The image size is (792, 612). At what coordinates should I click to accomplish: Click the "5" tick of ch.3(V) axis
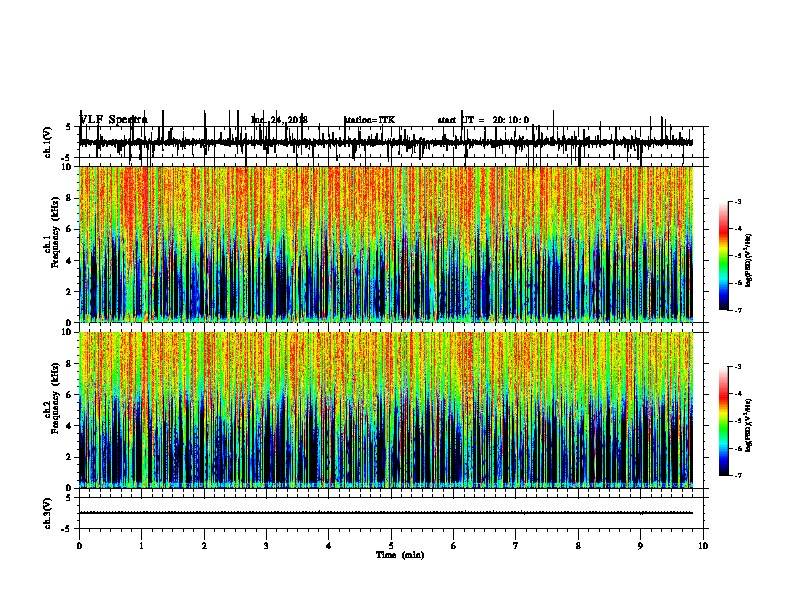coord(69,498)
